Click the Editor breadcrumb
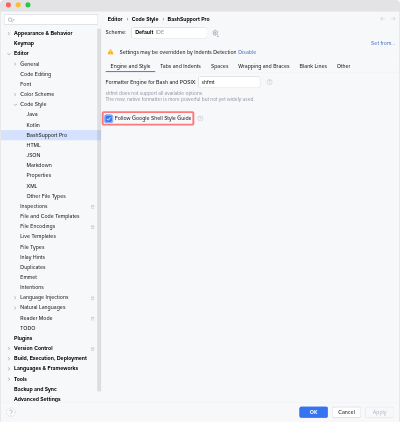This screenshot has width=400, height=422. point(115,19)
